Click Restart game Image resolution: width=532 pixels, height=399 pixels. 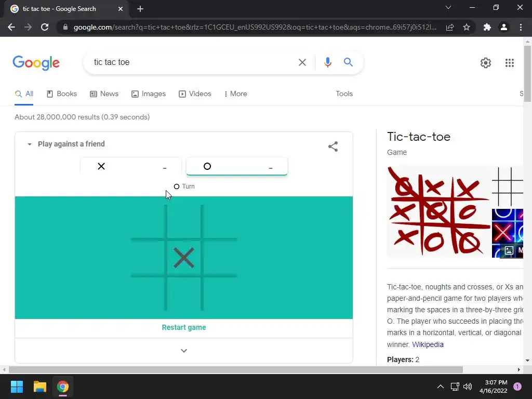(x=184, y=327)
